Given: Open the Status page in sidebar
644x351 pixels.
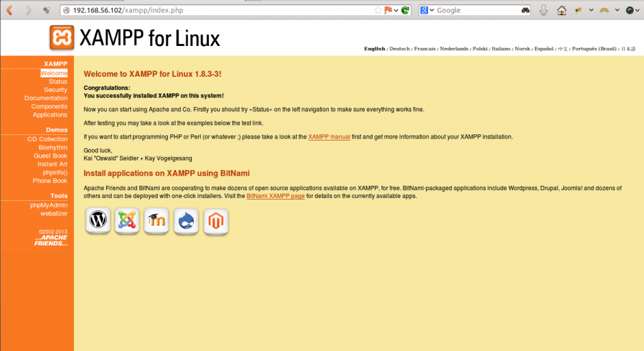Looking at the screenshot, I should [58, 82].
